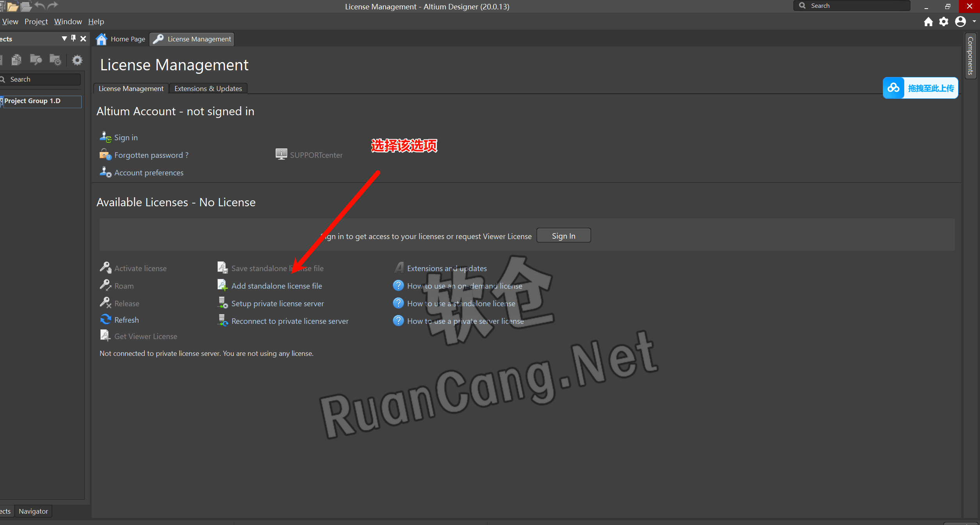This screenshot has height=525, width=980.
Task: Select the License Management sub-tab under the heading
Action: click(x=131, y=89)
